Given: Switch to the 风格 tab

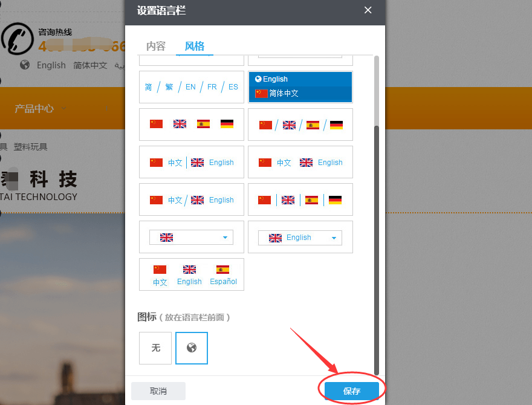Looking at the screenshot, I should (193, 45).
